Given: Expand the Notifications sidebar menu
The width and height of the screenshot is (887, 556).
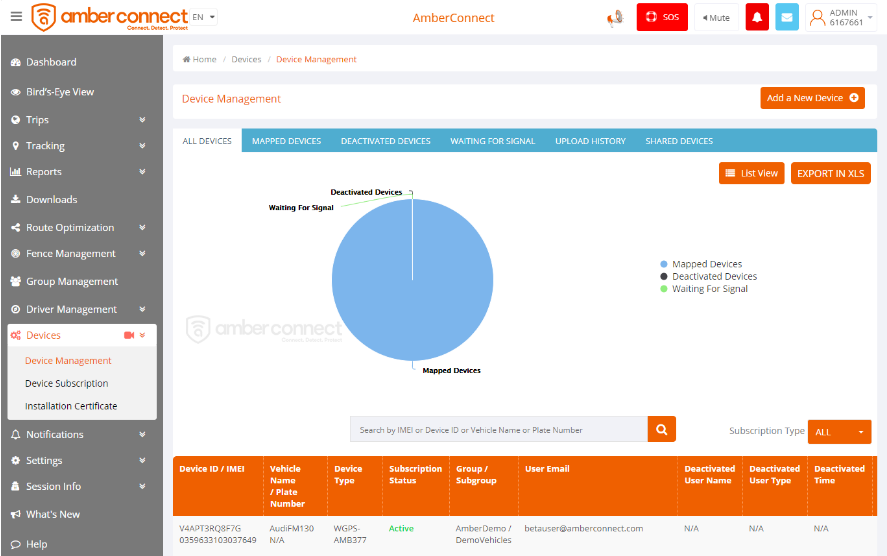Looking at the screenshot, I should [x=79, y=434].
